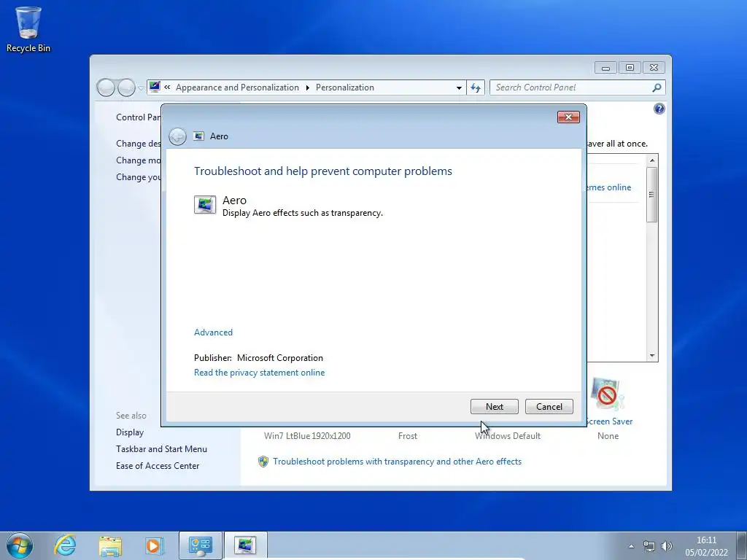Click themes list scrollbar down arrow

tap(652, 356)
